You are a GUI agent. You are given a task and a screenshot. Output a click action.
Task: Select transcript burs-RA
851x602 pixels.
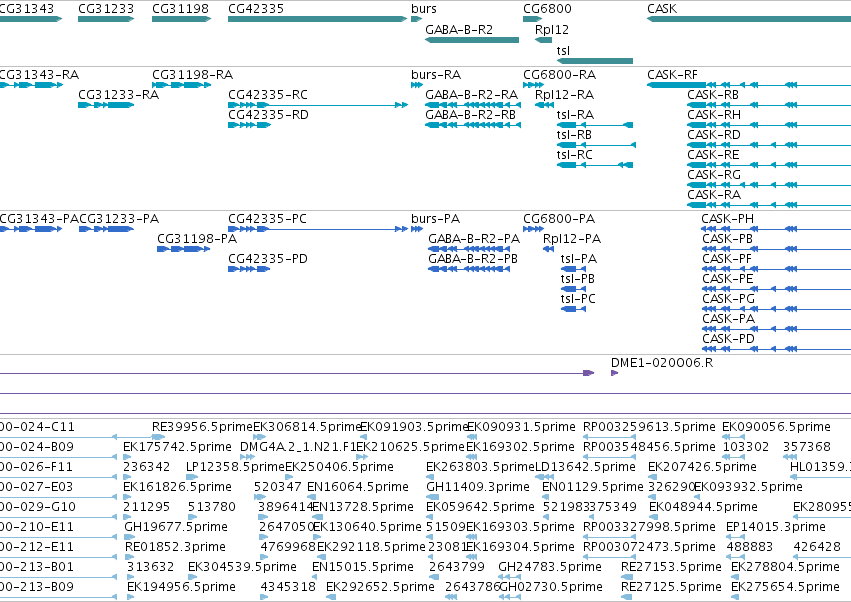point(417,85)
